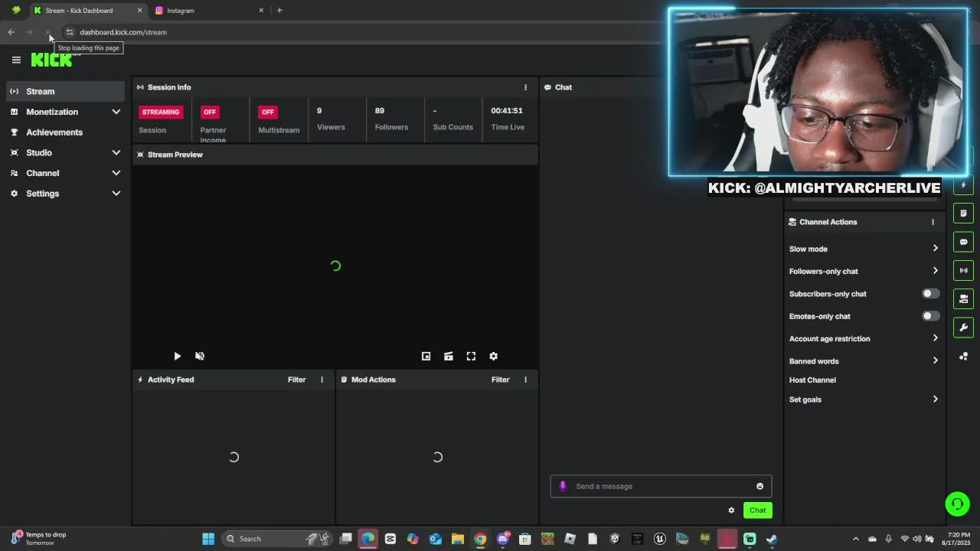The image size is (980, 551).
Task: Switch stream preview to theater mode
Action: (x=449, y=356)
